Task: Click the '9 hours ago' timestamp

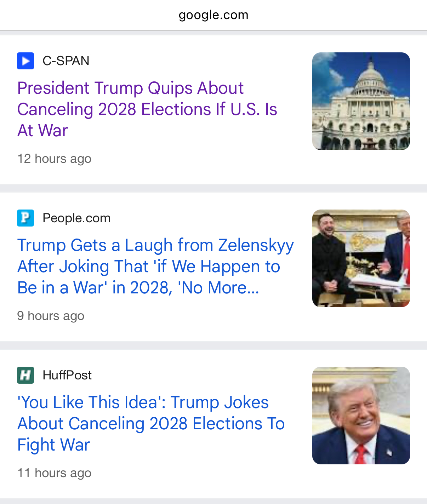Action: point(51,316)
